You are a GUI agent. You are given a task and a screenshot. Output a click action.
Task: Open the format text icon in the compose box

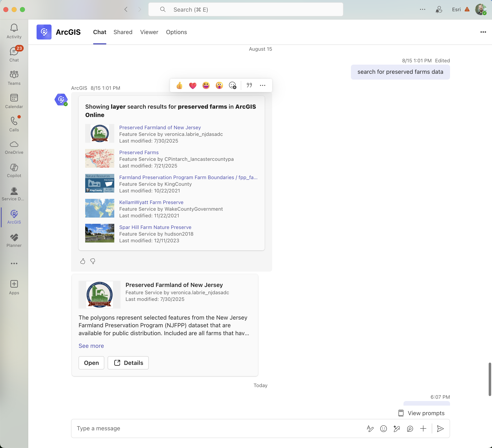[x=370, y=429]
